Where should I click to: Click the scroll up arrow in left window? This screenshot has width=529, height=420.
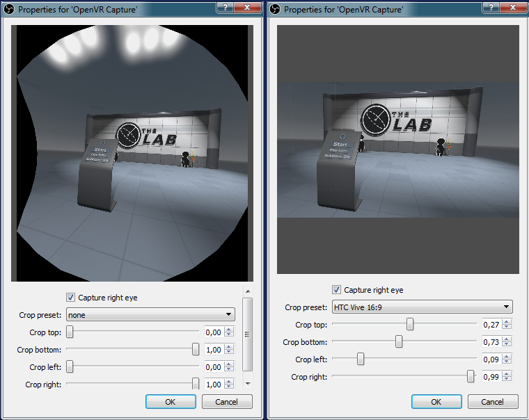248,291
